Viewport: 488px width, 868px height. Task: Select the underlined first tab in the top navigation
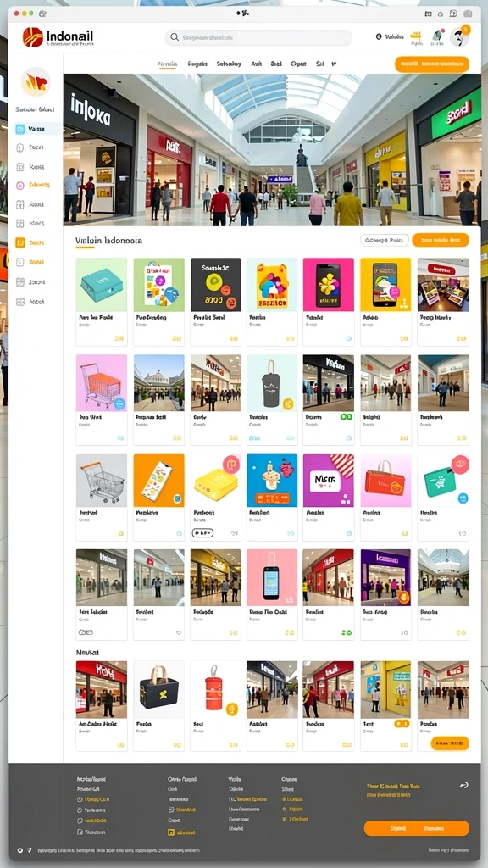[x=168, y=64]
